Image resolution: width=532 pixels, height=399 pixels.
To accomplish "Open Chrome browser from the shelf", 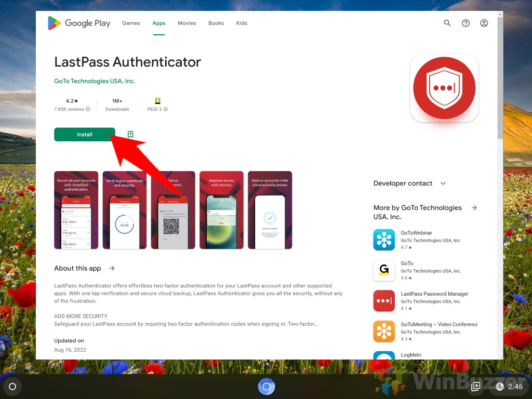I will pos(267,387).
